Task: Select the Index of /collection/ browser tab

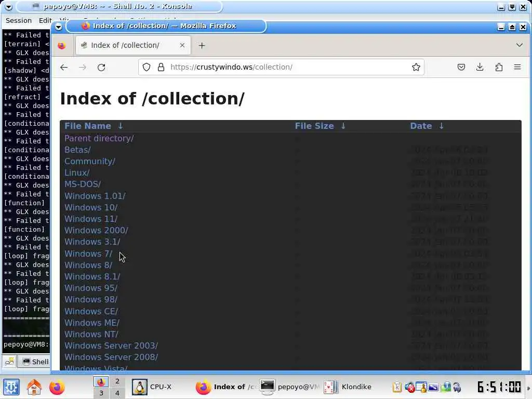Action: tap(133, 45)
